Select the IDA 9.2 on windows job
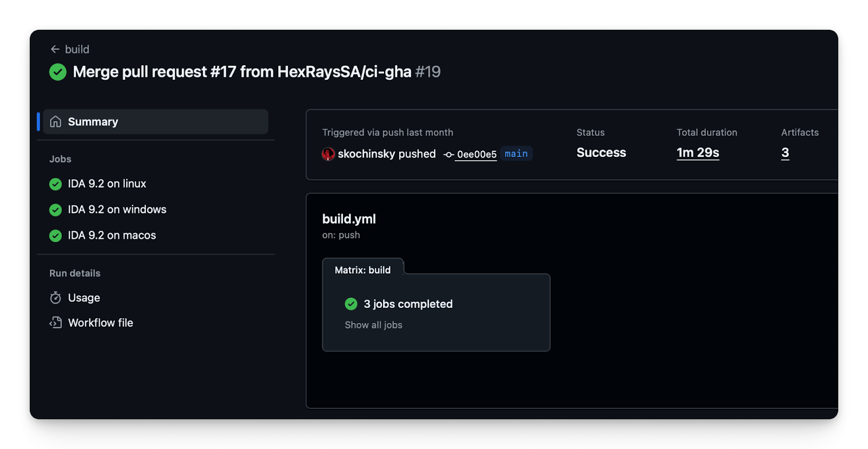This screenshot has width=868, height=449. coord(117,210)
